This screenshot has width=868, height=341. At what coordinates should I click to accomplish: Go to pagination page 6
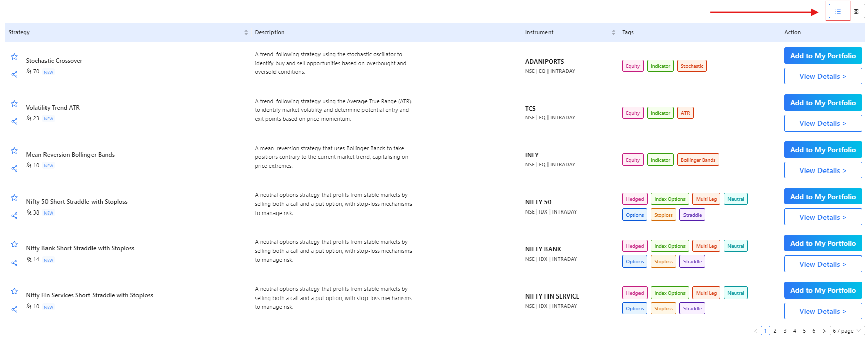click(814, 331)
